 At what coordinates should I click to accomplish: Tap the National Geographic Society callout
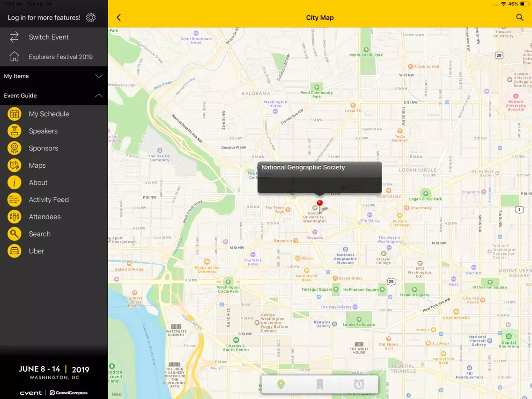319,177
